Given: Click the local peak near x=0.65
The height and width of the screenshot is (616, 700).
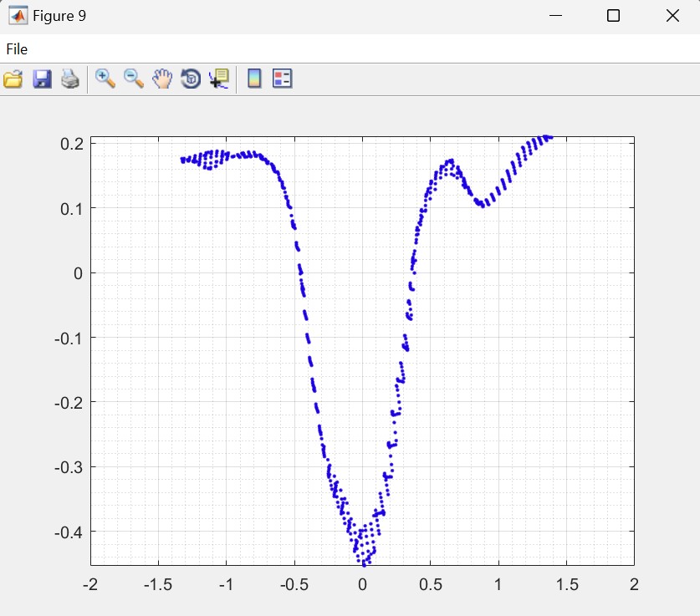Looking at the screenshot, I should [x=452, y=160].
